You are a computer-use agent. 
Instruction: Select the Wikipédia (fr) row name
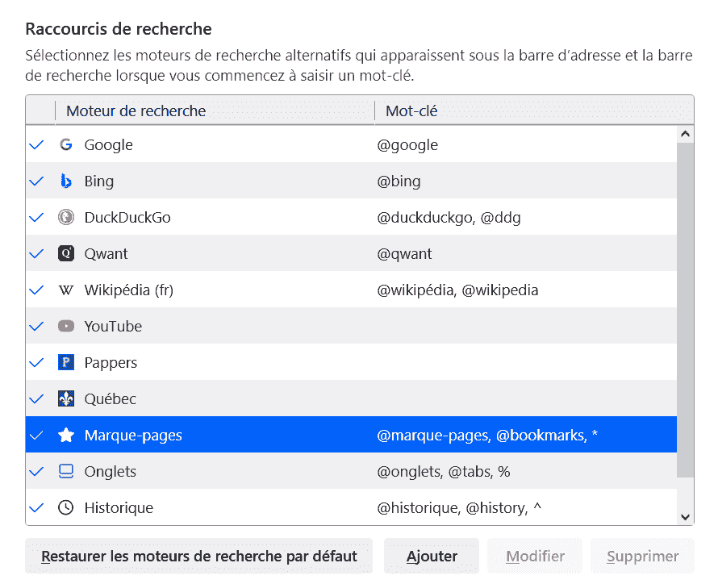tap(128, 290)
